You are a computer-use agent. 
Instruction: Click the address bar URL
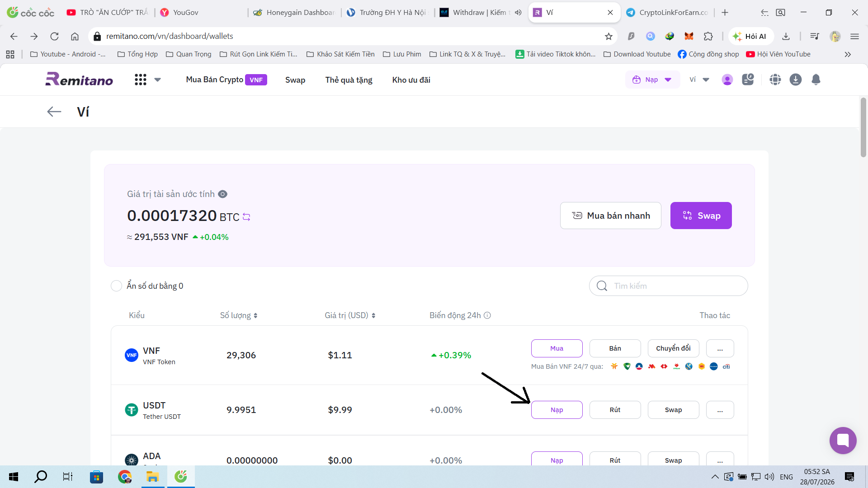click(x=170, y=36)
